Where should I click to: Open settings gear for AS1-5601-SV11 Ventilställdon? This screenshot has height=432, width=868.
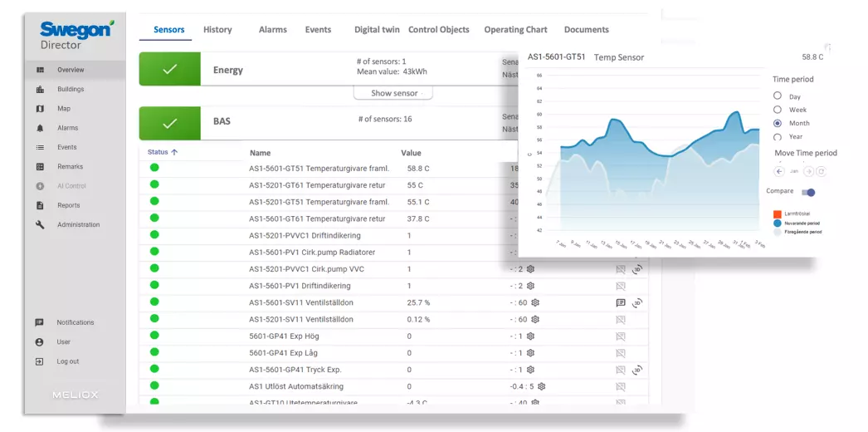tap(535, 302)
